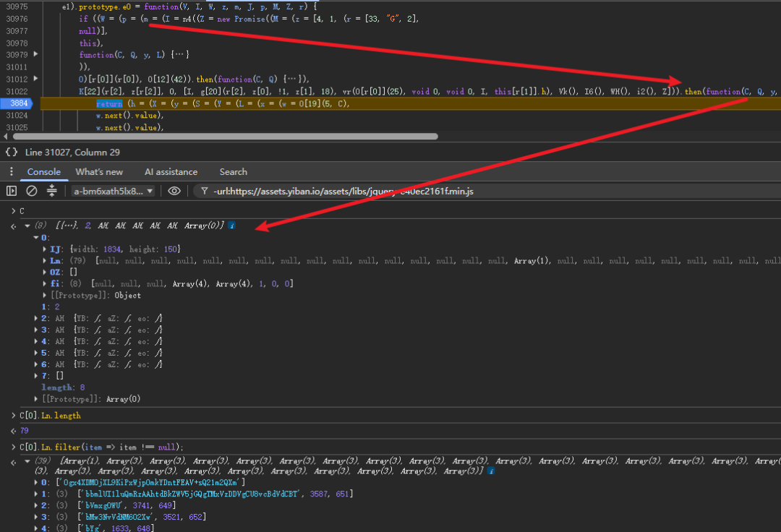
Task: Click the console top-level log filter icon
Action: point(52,191)
